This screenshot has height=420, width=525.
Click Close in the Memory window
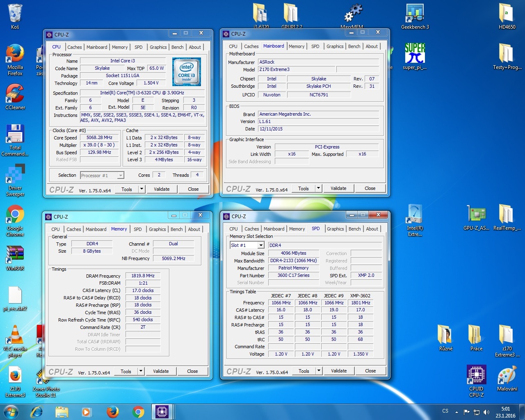(192, 371)
